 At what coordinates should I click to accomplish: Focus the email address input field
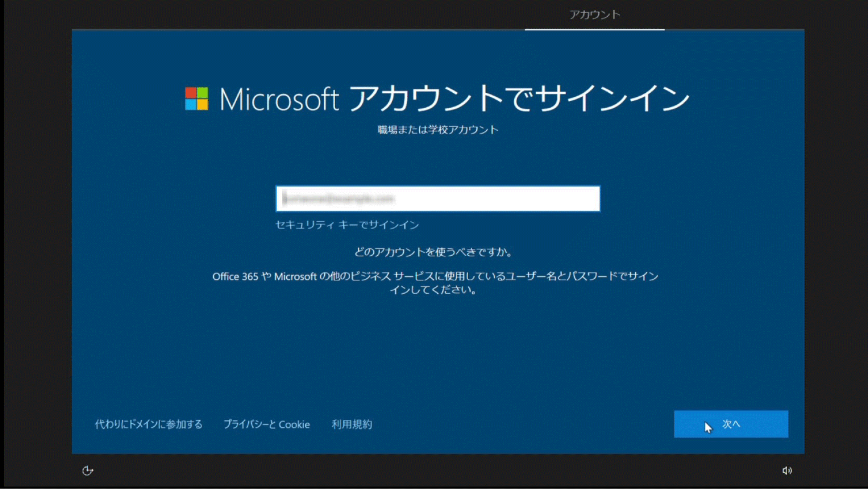[x=438, y=199]
